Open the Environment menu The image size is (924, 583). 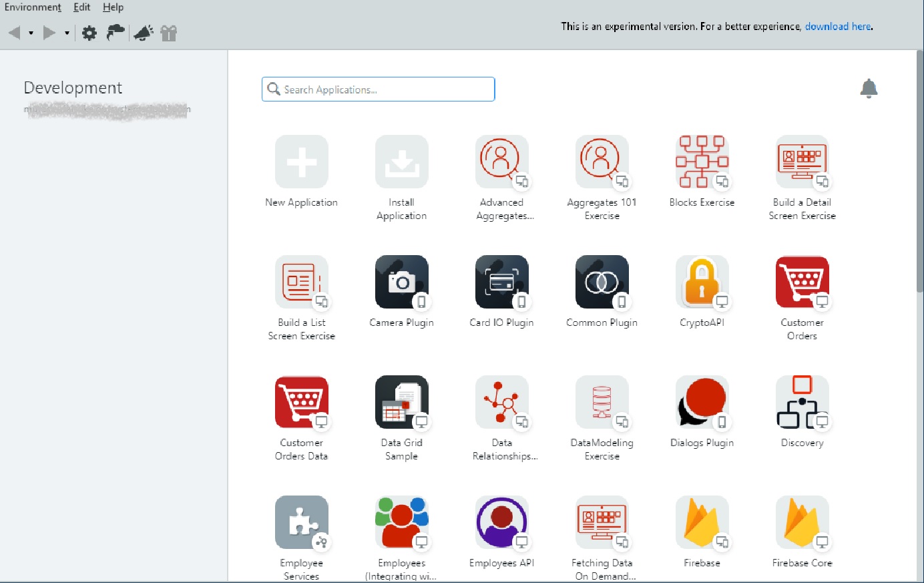pos(33,7)
